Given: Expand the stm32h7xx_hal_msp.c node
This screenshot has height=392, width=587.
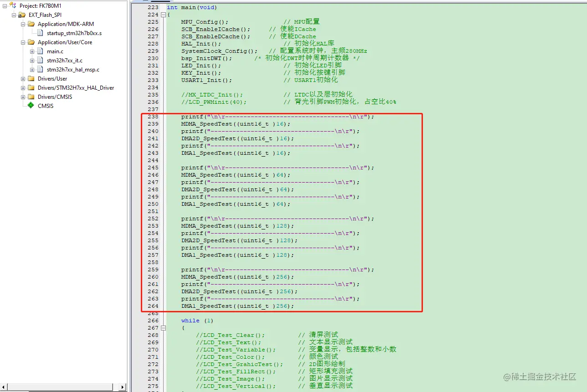Looking at the screenshot, I should point(32,70).
